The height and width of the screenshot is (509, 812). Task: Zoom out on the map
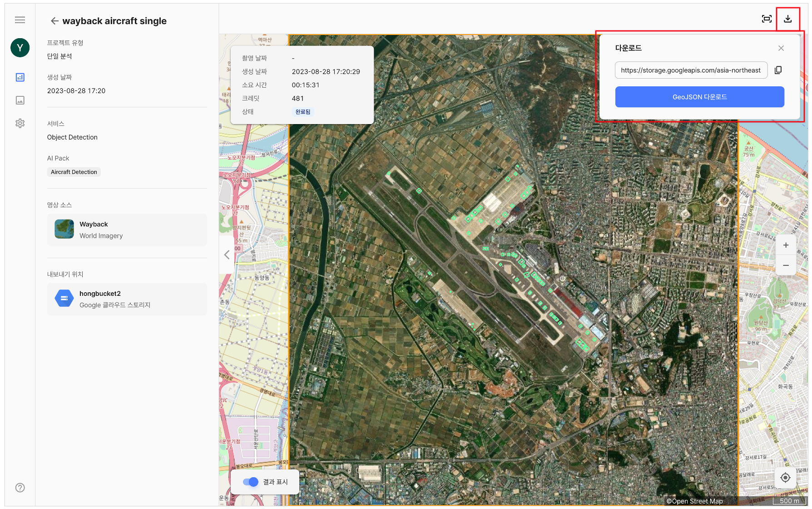[x=786, y=265]
